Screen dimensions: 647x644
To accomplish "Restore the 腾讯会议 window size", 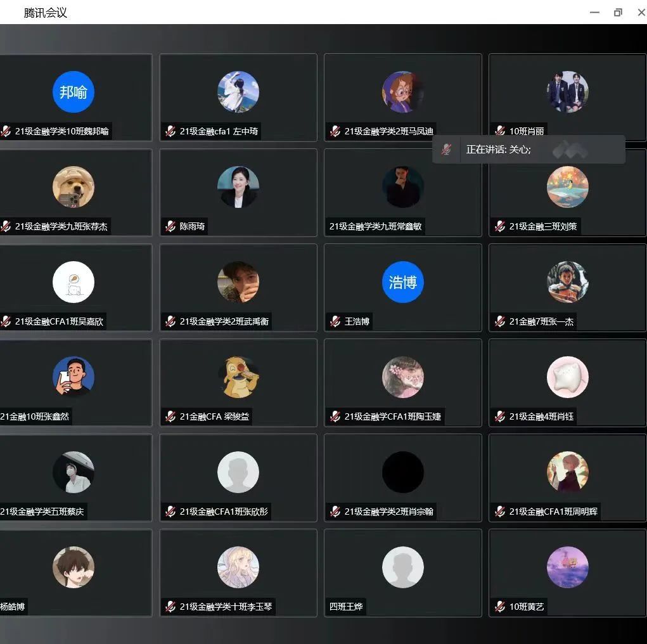I will click(618, 13).
